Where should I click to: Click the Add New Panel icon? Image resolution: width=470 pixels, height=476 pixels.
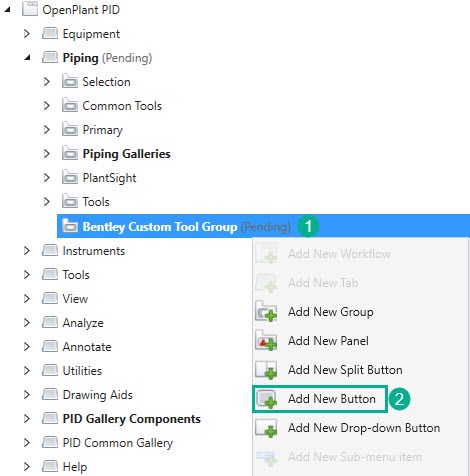coord(266,340)
